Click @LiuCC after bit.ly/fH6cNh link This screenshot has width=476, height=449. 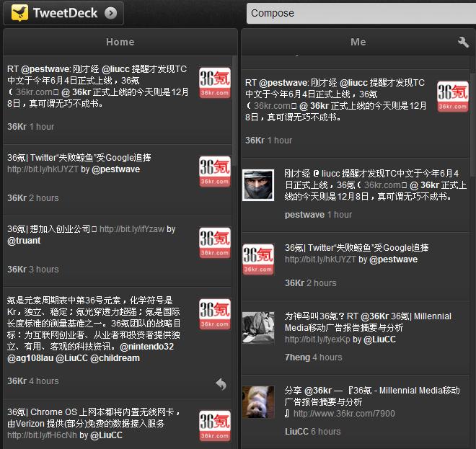pyautogui.click(x=106, y=435)
